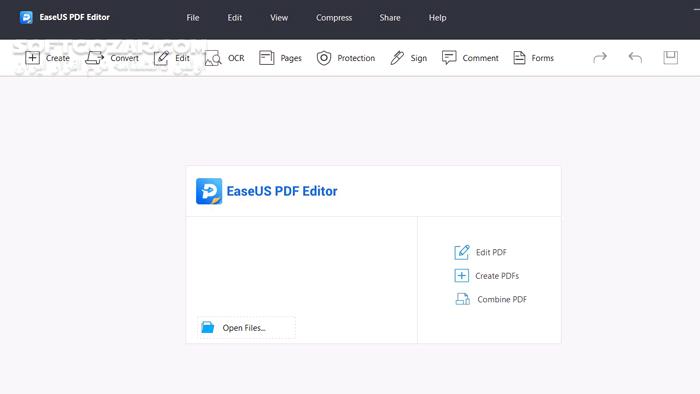The width and height of the screenshot is (700, 394).
Task: Open the File menu
Action: point(193,18)
